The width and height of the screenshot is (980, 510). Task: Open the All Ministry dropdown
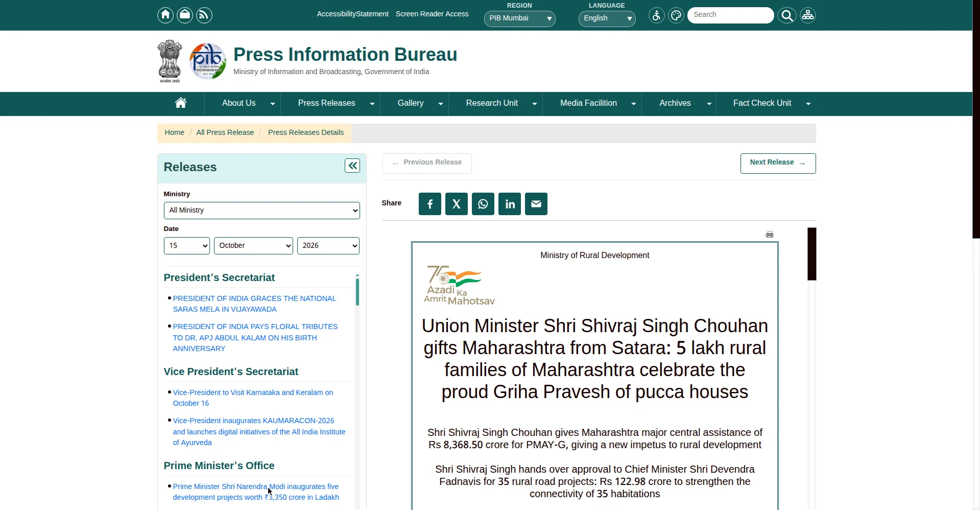[261, 211]
